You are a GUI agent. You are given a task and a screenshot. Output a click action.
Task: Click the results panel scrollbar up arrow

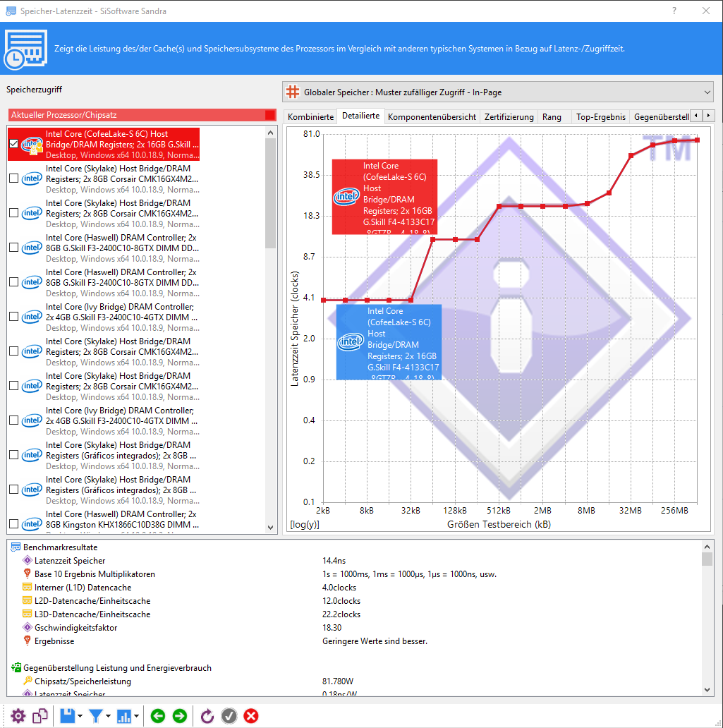(707, 547)
